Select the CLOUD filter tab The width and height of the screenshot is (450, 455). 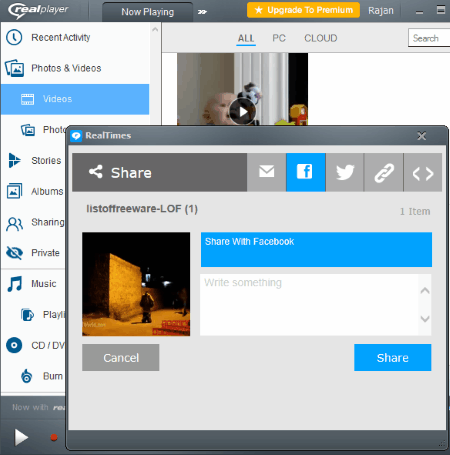coord(321,38)
